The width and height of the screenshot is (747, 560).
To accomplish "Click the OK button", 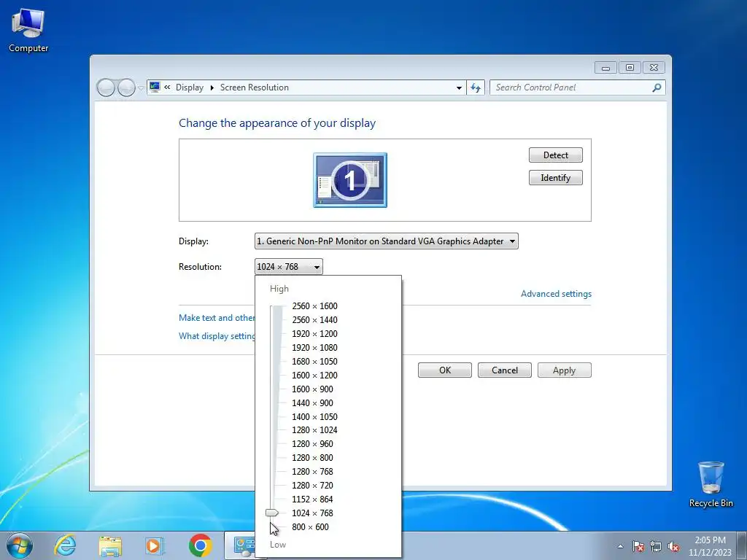I will coord(445,370).
